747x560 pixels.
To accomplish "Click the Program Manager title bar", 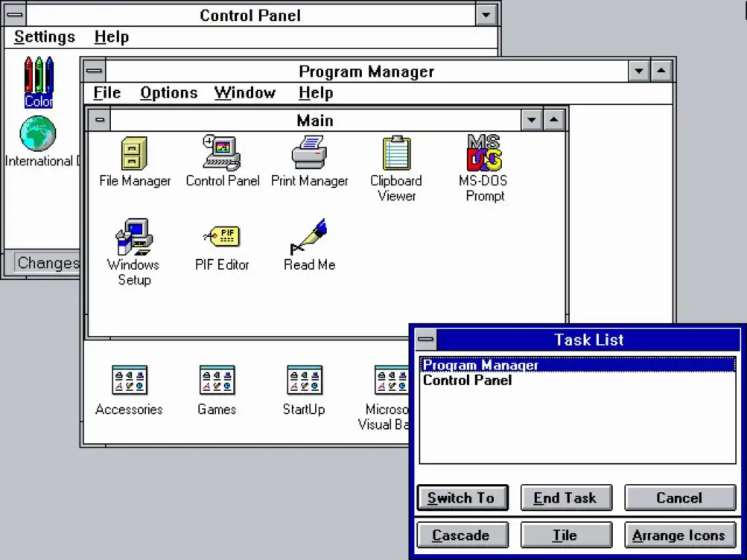I will 366,71.
